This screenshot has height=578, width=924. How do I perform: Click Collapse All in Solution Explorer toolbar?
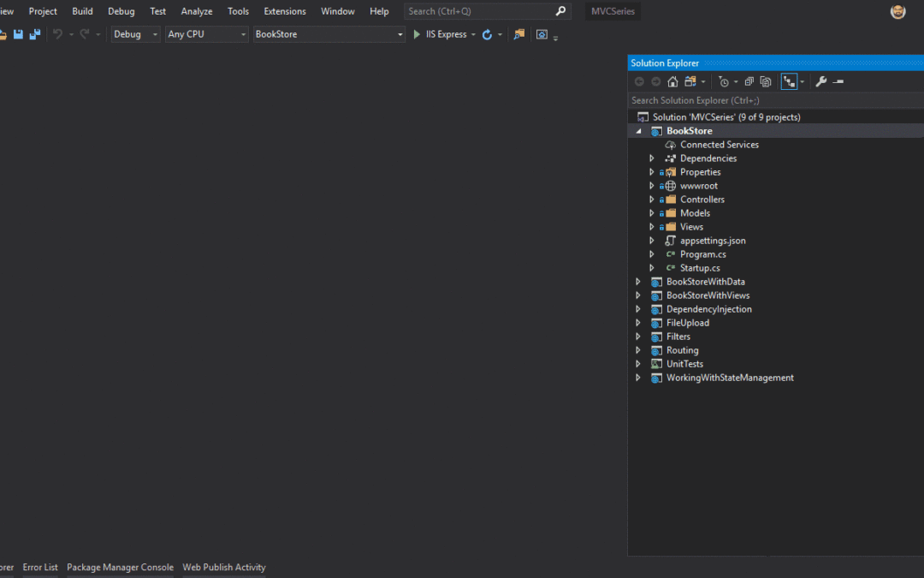(x=749, y=81)
